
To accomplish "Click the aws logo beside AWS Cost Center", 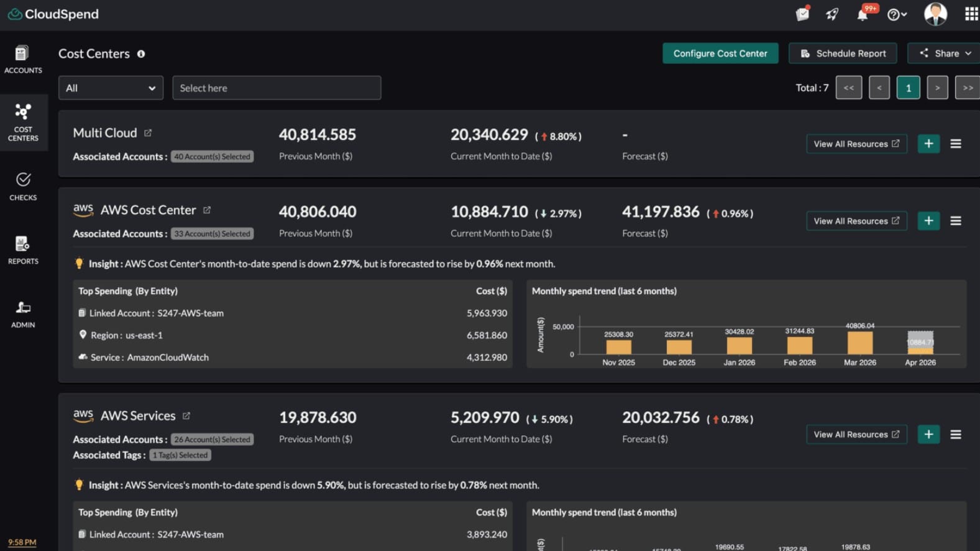I will pos(83,210).
